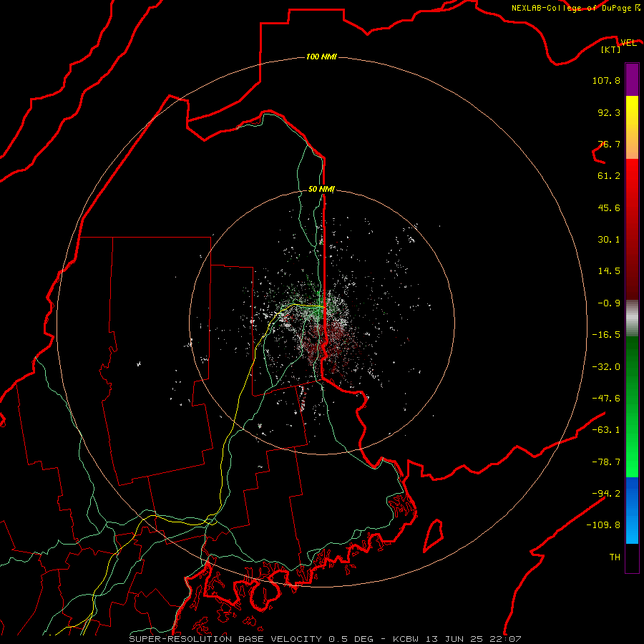The width and height of the screenshot is (644, 644).
Task: Click the VEL legend title
Action: pos(628,42)
